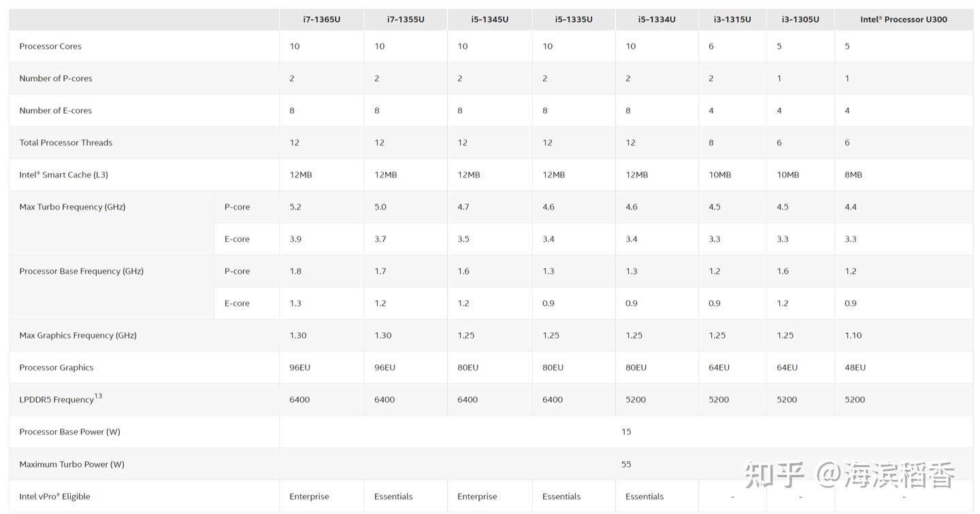Click the Zhihu watermark text
The image size is (980, 514).
pos(849,475)
